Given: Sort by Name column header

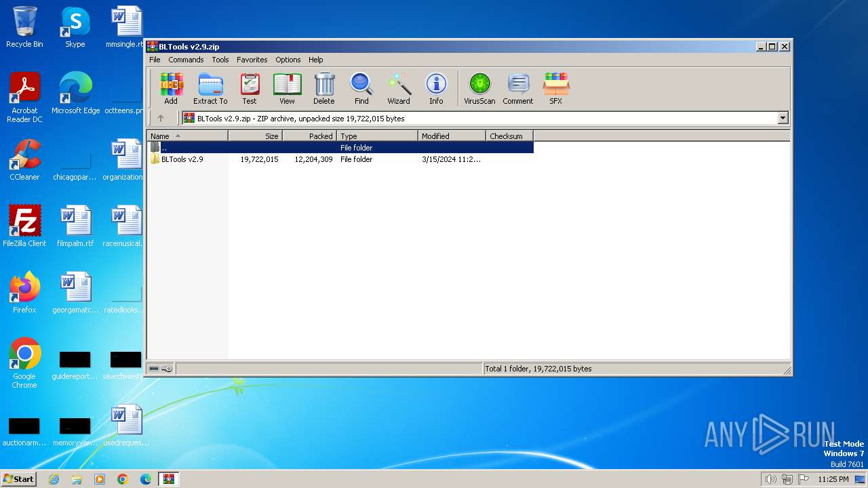Looking at the screenshot, I should pyautogui.click(x=187, y=136).
